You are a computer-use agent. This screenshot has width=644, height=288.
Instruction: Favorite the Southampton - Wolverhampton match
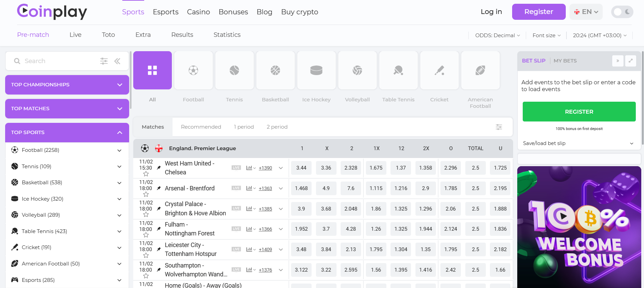pyautogui.click(x=146, y=276)
